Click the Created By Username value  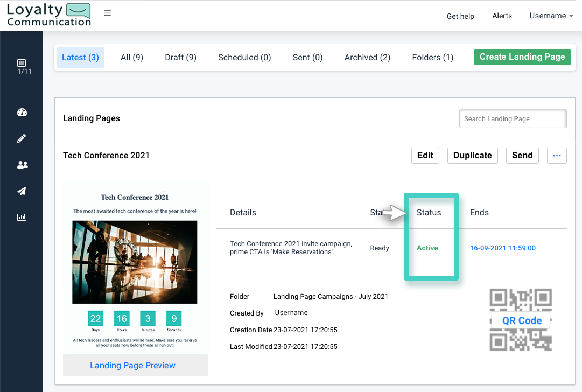click(291, 312)
